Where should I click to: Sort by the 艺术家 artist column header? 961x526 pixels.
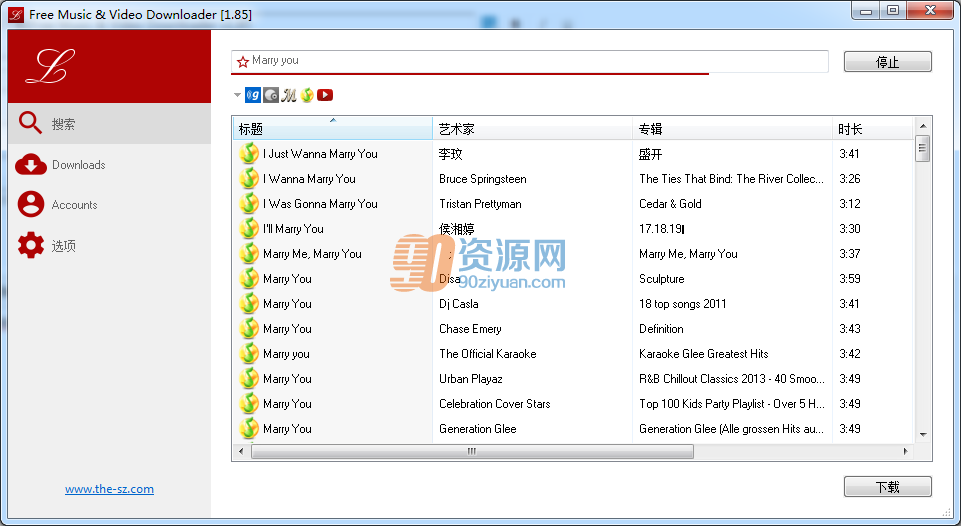tap(532, 129)
